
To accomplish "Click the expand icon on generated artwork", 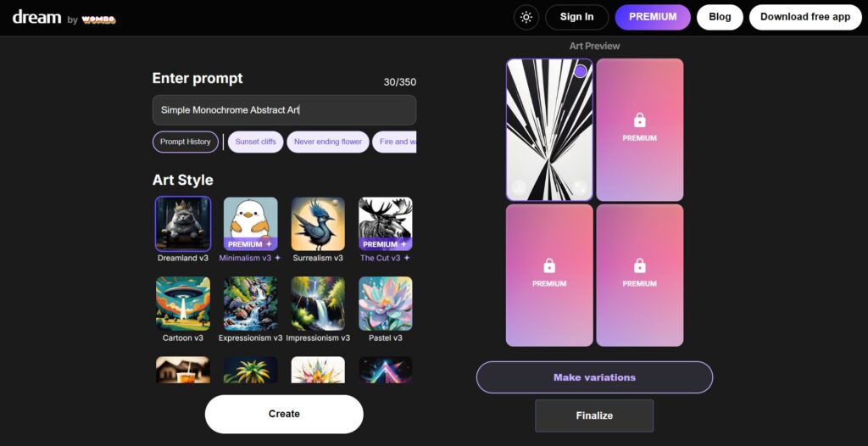I will tap(580, 187).
